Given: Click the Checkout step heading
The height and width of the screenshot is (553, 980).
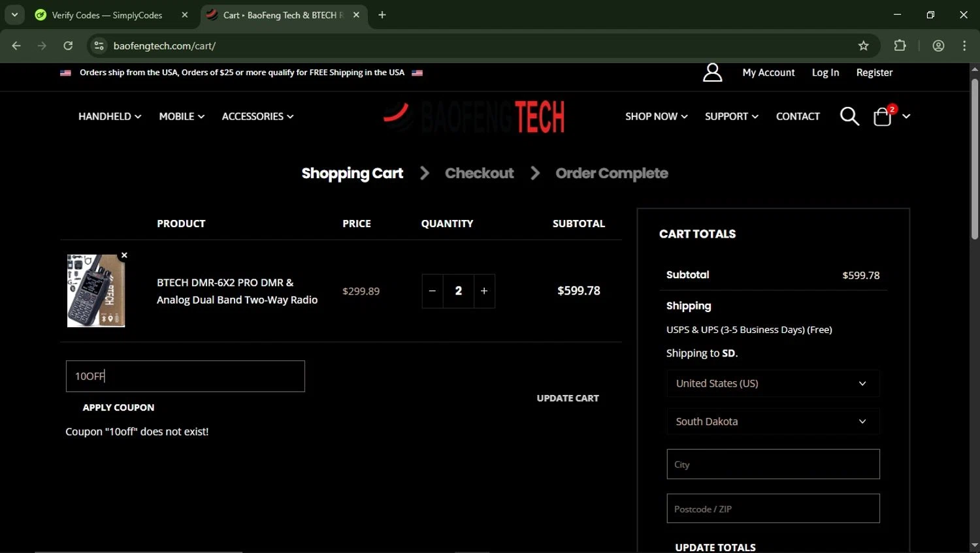Looking at the screenshot, I should 480,173.
